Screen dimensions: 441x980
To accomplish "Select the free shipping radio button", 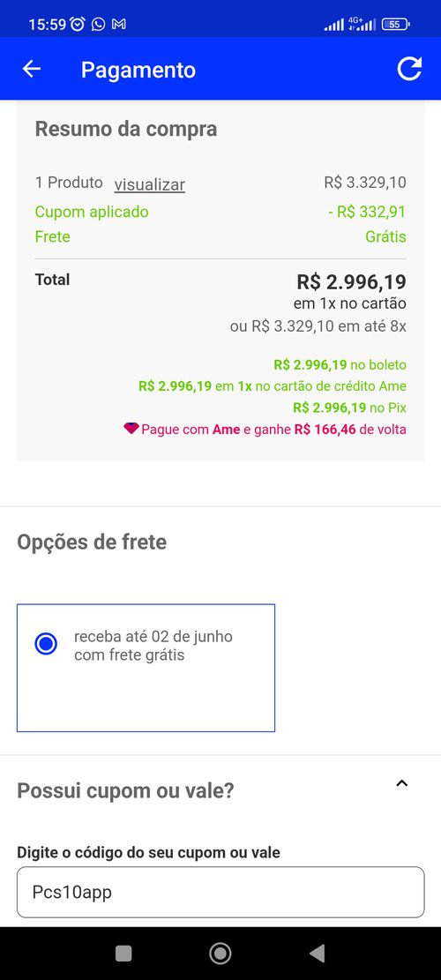I will point(46,644).
